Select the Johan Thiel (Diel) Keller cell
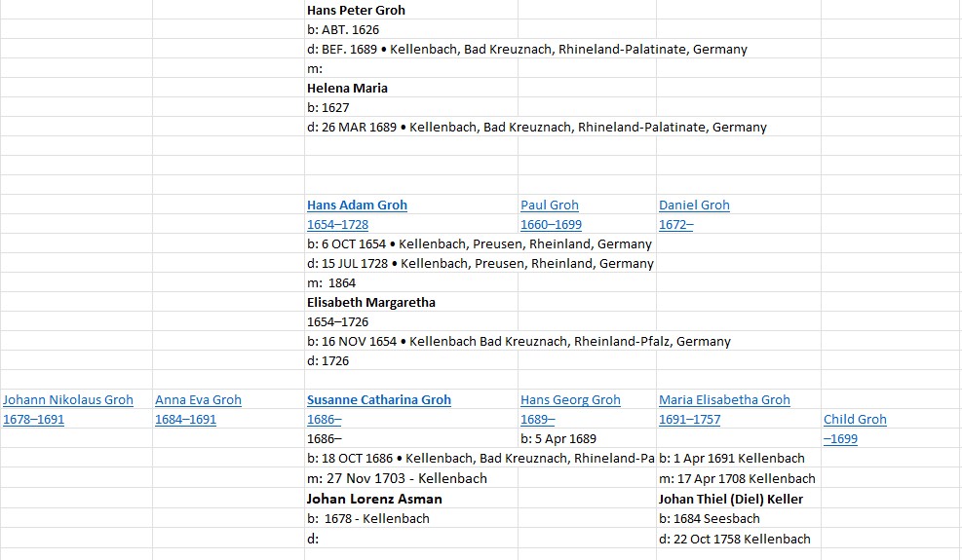 click(731, 499)
